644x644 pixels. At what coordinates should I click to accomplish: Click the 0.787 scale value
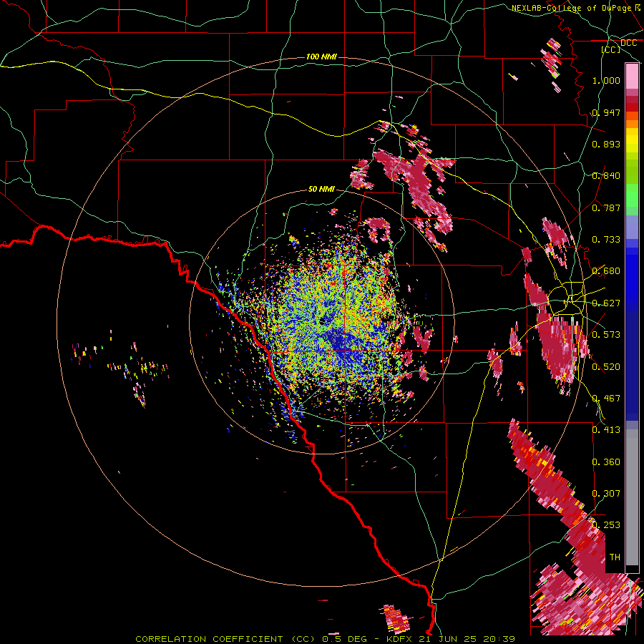[x=606, y=208]
